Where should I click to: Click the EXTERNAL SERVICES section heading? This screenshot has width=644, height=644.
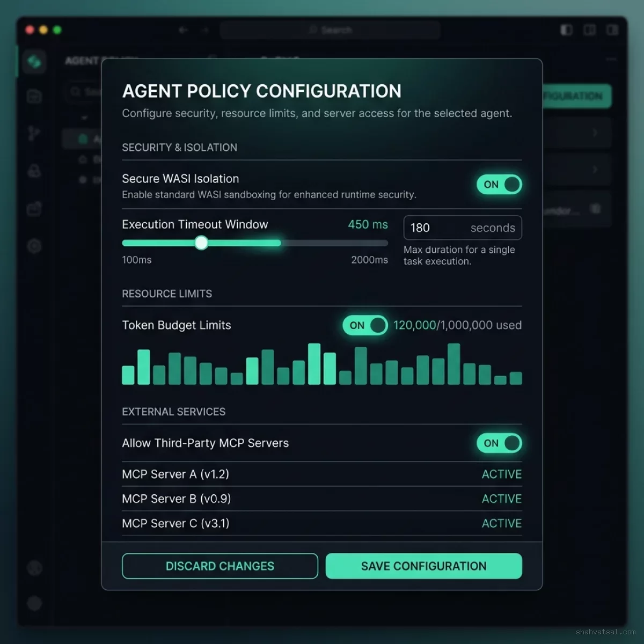click(x=174, y=412)
